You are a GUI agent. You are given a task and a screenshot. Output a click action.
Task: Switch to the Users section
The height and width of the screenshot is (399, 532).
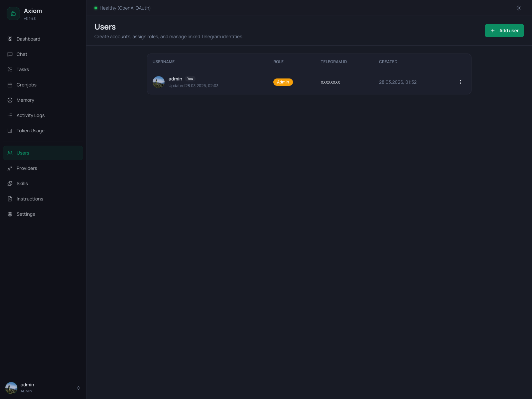23,153
